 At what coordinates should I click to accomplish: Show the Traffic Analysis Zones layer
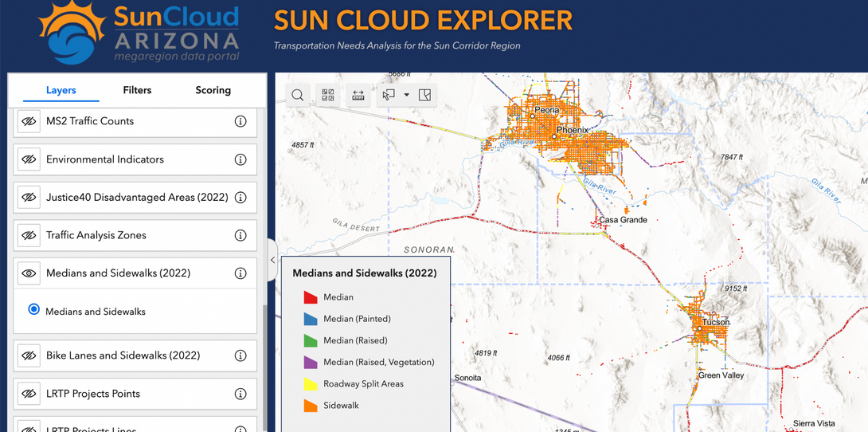click(x=29, y=235)
